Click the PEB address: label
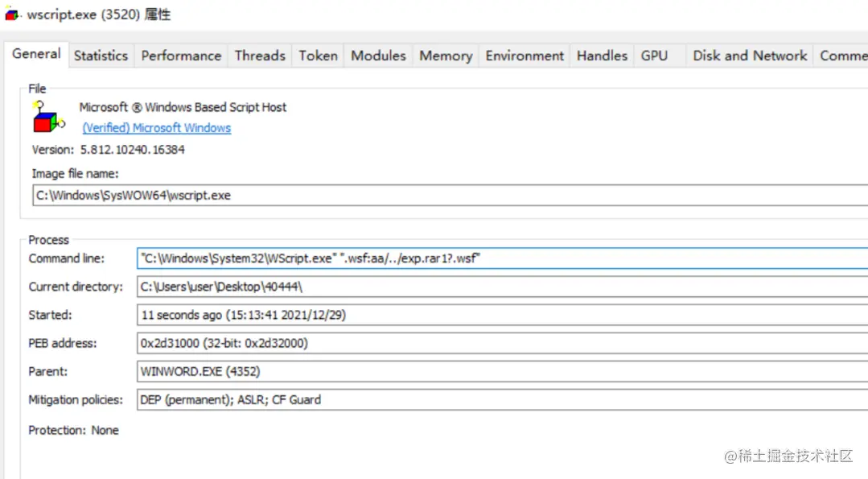 tap(63, 343)
